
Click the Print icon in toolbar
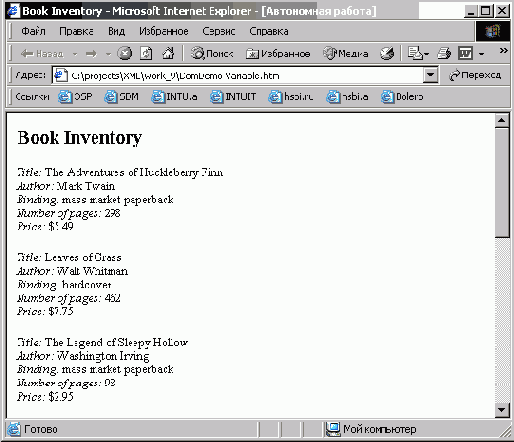click(444, 53)
